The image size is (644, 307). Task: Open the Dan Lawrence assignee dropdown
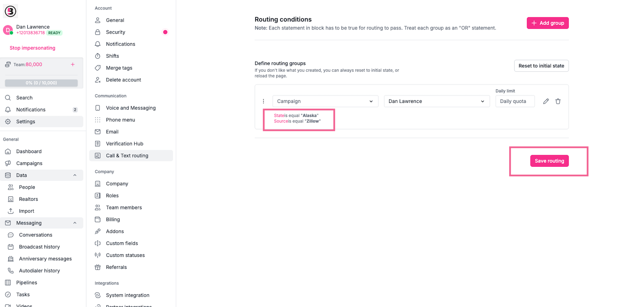pyautogui.click(x=436, y=101)
